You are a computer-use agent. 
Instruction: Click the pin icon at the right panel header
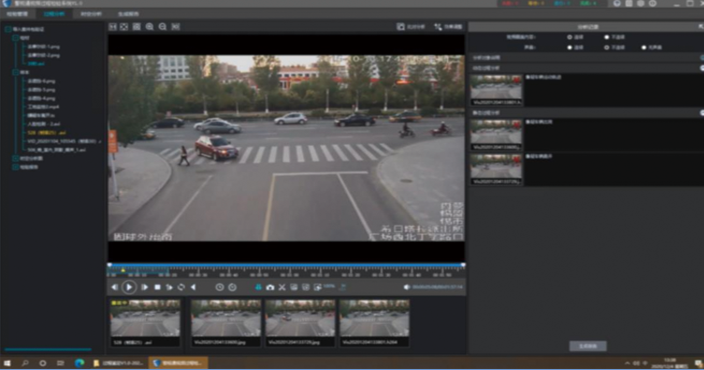(x=700, y=27)
